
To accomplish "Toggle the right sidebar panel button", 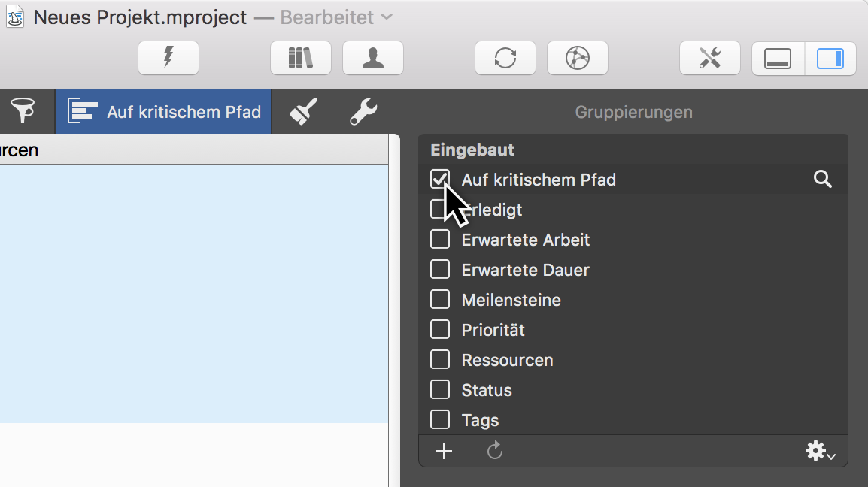I will (x=830, y=58).
